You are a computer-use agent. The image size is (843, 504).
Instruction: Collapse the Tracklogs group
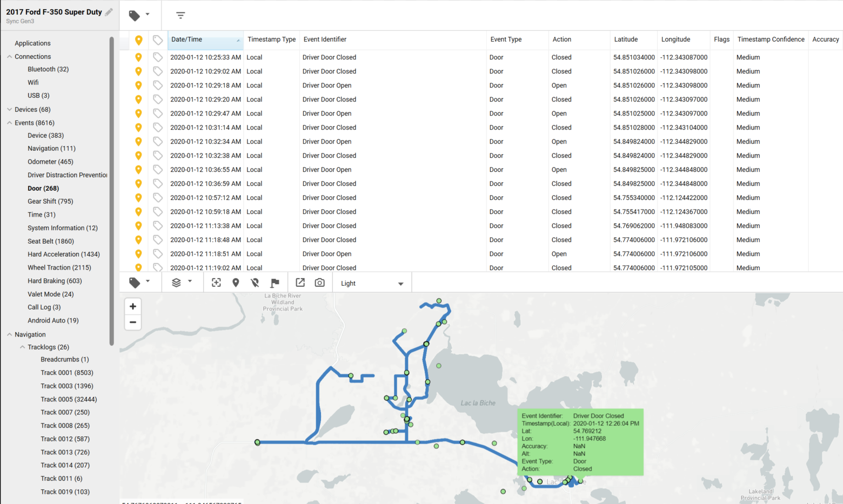pyautogui.click(x=22, y=347)
